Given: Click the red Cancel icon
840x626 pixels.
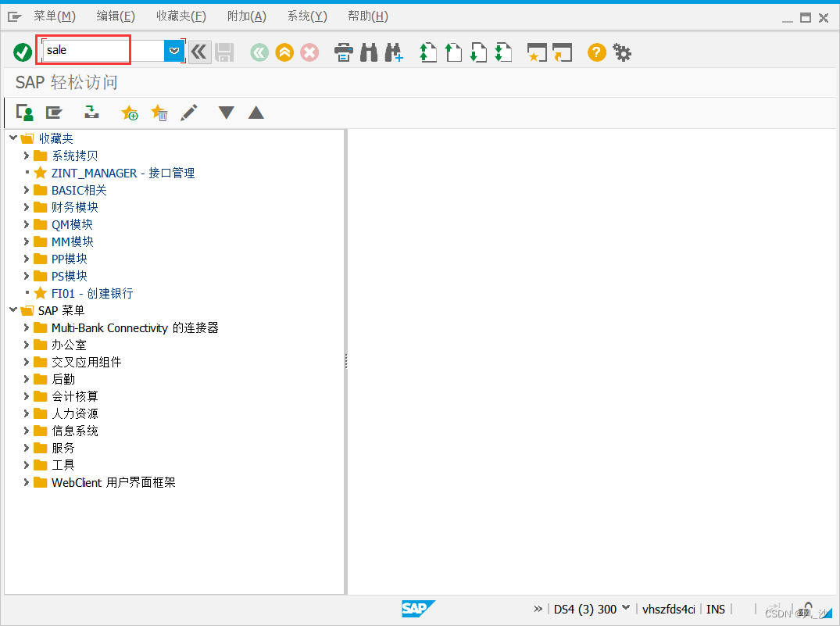Looking at the screenshot, I should pyautogui.click(x=309, y=52).
